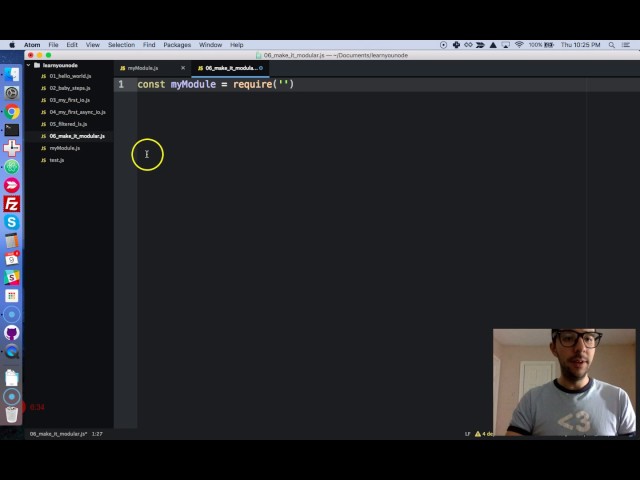Open 02_baby_steps.js in tree view
This screenshot has width=640, height=480.
coord(70,88)
